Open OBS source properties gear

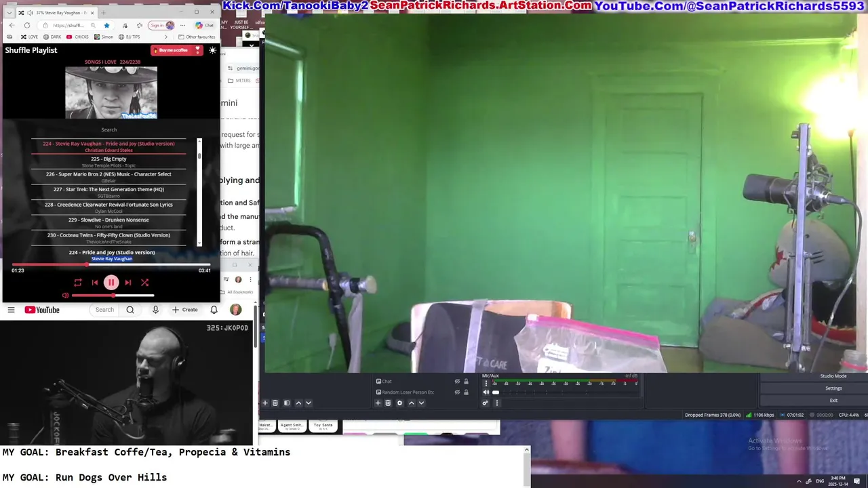(399, 403)
